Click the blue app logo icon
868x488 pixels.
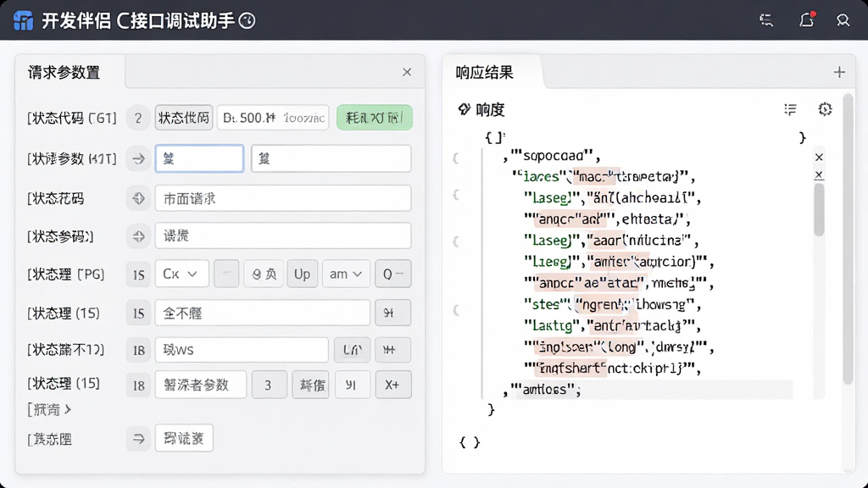click(x=23, y=20)
